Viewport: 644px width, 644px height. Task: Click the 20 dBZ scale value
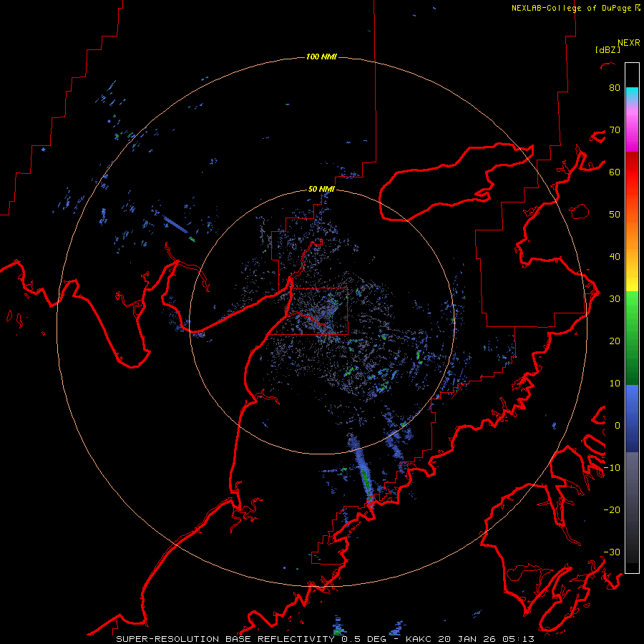(x=615, y=341)
